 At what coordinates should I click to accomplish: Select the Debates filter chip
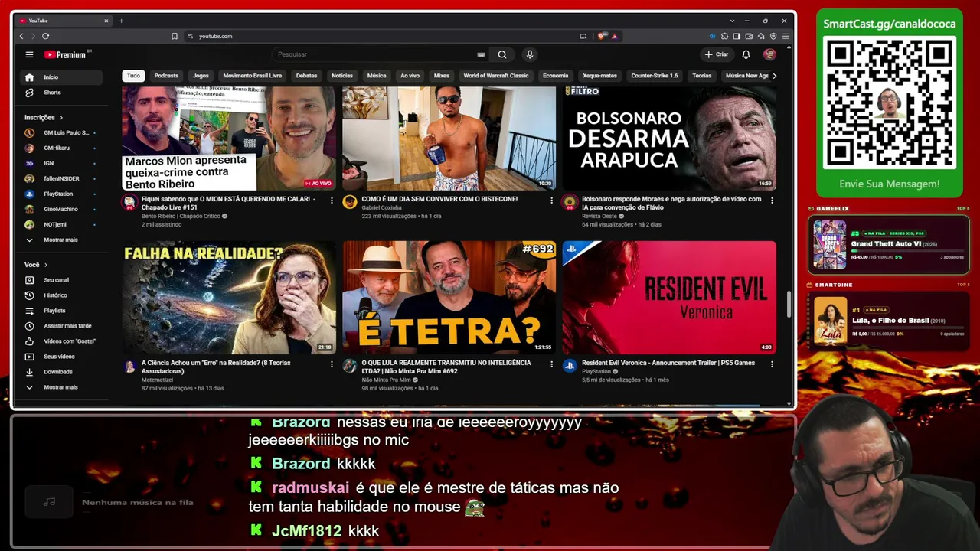coord(306,76)
